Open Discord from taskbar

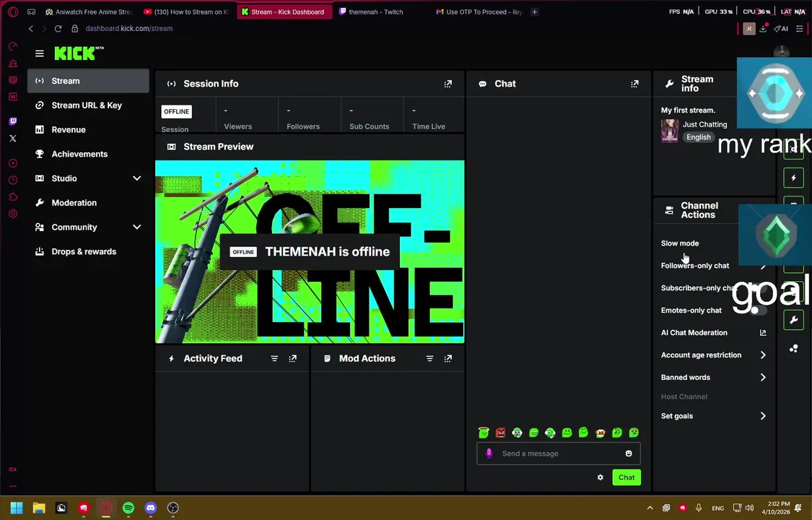151,508
